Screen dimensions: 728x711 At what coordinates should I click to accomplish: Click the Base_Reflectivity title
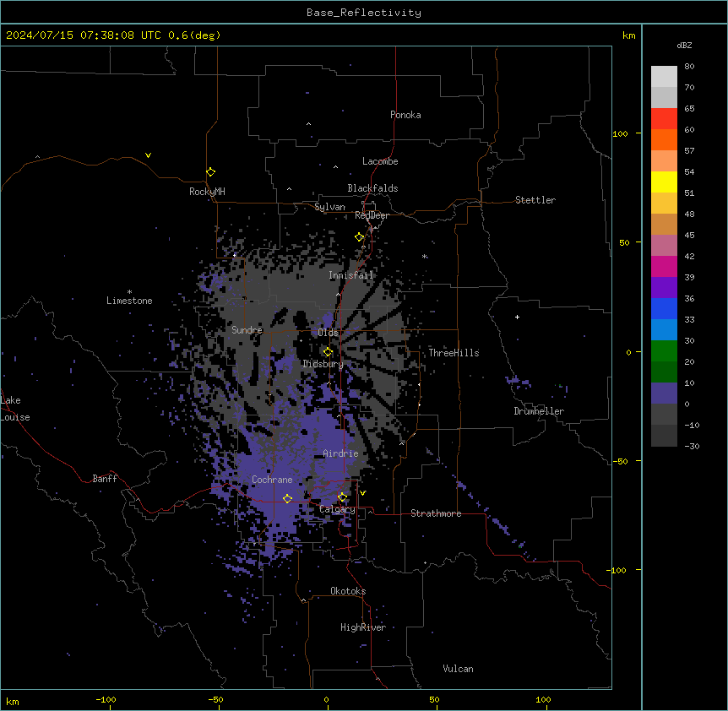364,13
